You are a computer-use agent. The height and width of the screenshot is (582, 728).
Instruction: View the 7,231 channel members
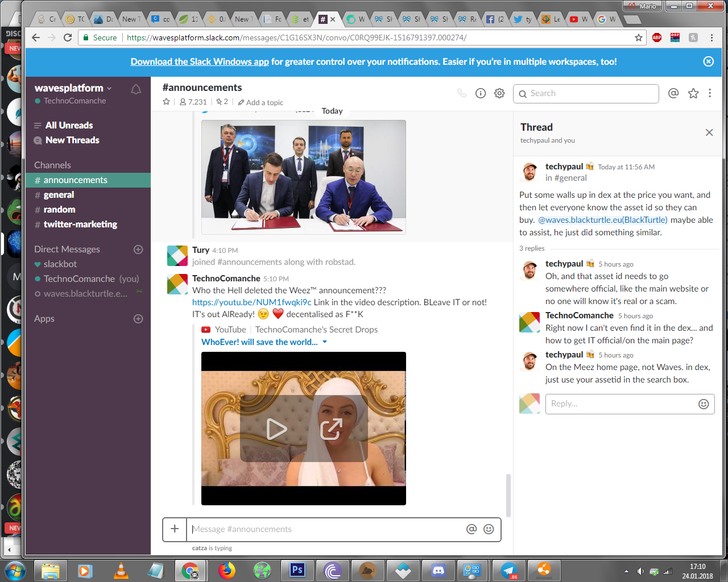[x=193, y=102]
